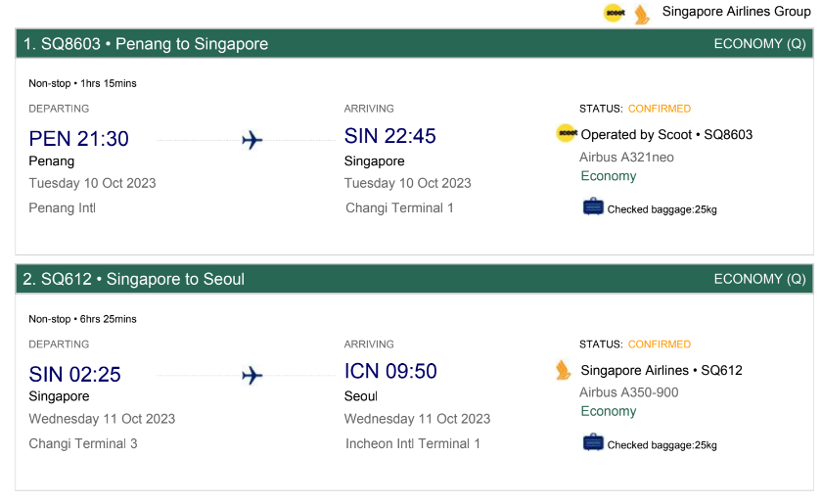Click the Scoot logo in the top header
Image resolution: width=822 pixels, height=504 pixels.
pyautogui.click(x=614, y=13)
